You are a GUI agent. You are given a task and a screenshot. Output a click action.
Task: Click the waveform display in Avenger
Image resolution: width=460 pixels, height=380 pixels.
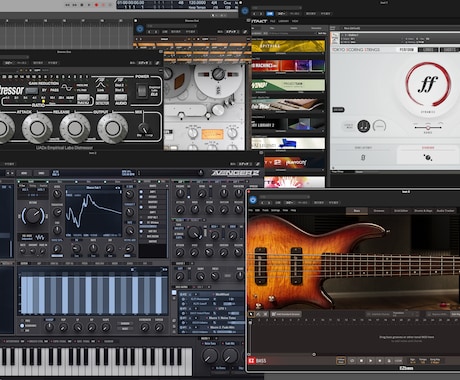(x=94, y=211)
